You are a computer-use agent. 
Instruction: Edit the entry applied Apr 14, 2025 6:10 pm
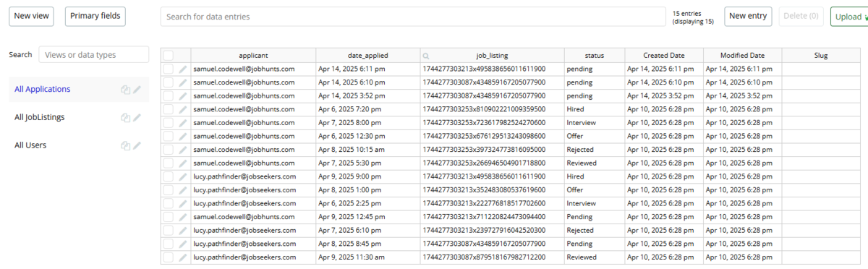point(183,82)
